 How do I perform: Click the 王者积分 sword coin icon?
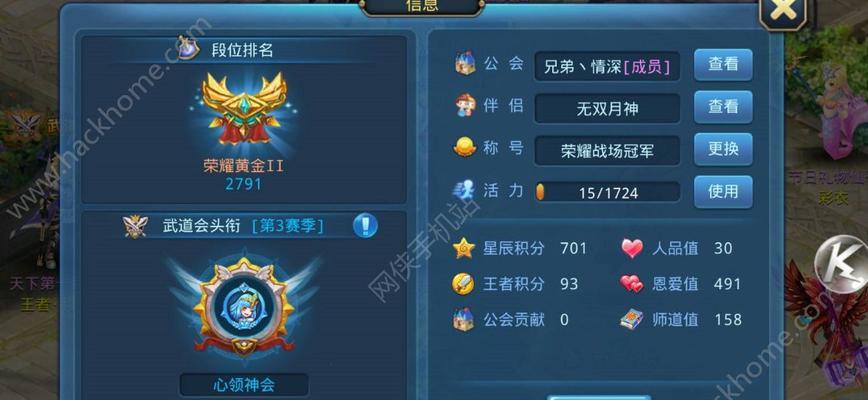(463, 284)
